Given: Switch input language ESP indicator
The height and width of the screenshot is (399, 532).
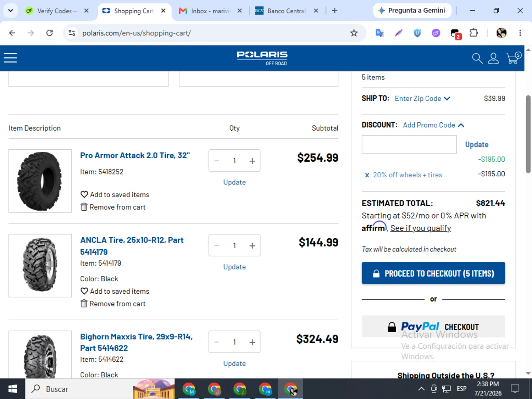Looking at the screenshot, I should pos(461,389).
